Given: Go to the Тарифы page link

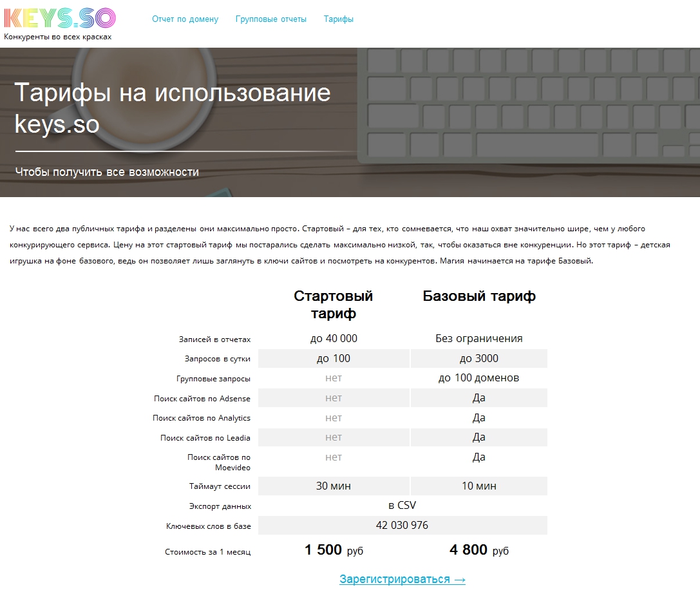Looking at the screenshot, I should coord(338,19).
